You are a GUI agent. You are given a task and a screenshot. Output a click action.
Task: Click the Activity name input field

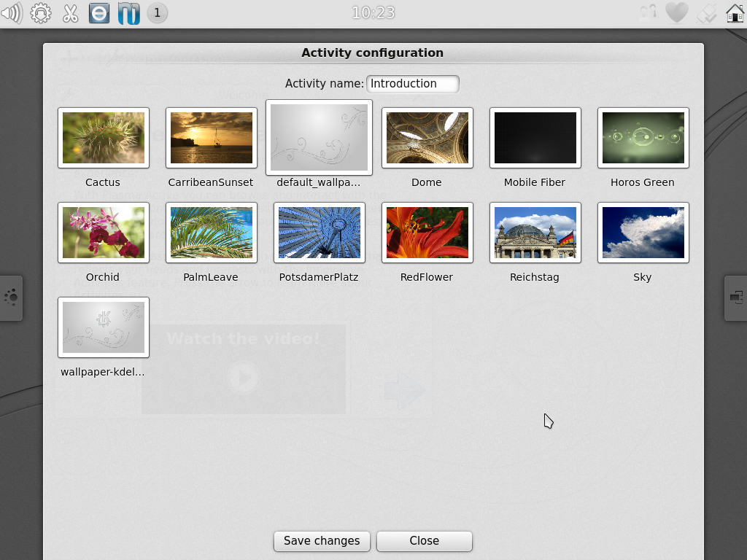point(413,84)
